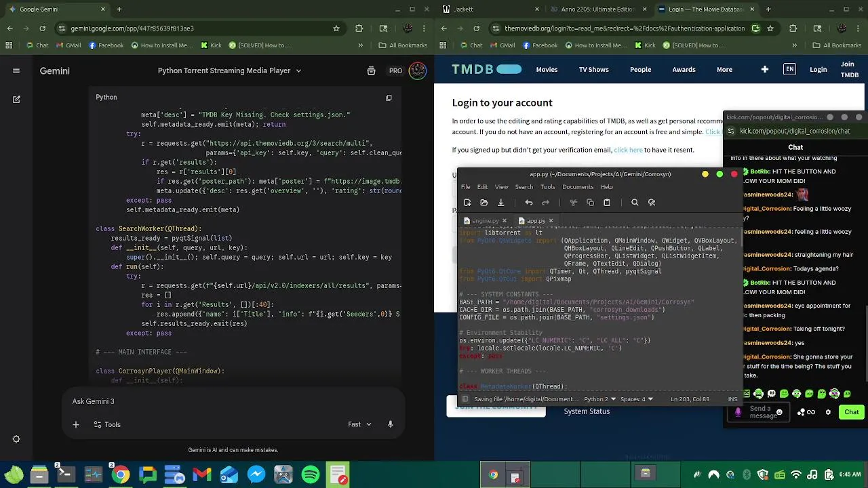Open Tools in Gemini prompt box
The width and height of the screenshot is (868, 488).
[107, 424]
